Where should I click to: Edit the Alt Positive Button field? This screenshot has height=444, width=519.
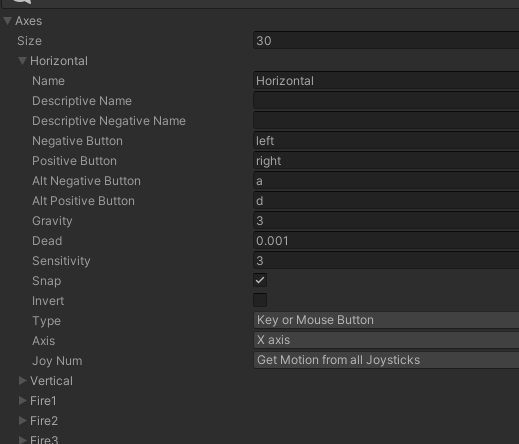point(386,201)
